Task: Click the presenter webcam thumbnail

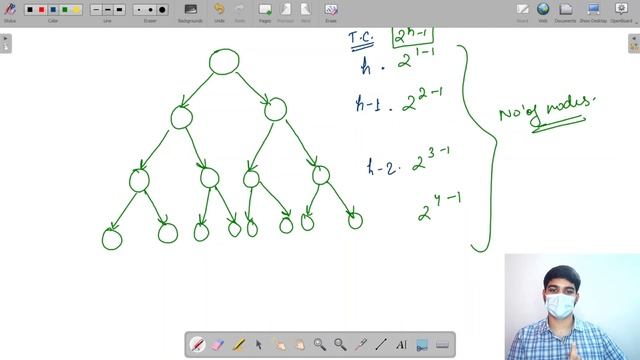Action: click(572, 307)
